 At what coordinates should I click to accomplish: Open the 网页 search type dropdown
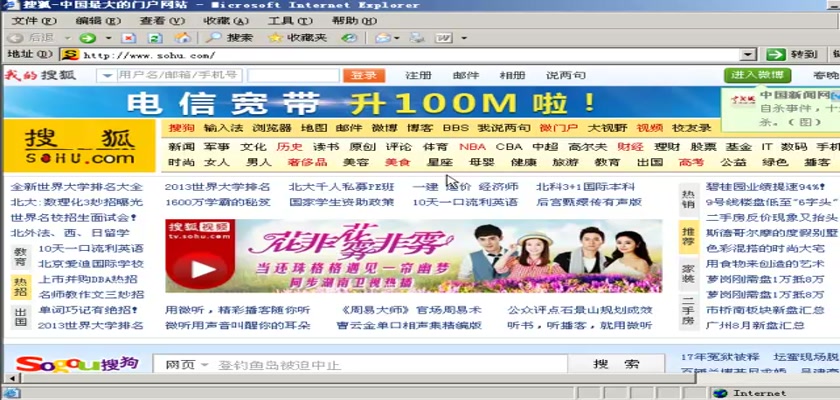click(204, 365)
